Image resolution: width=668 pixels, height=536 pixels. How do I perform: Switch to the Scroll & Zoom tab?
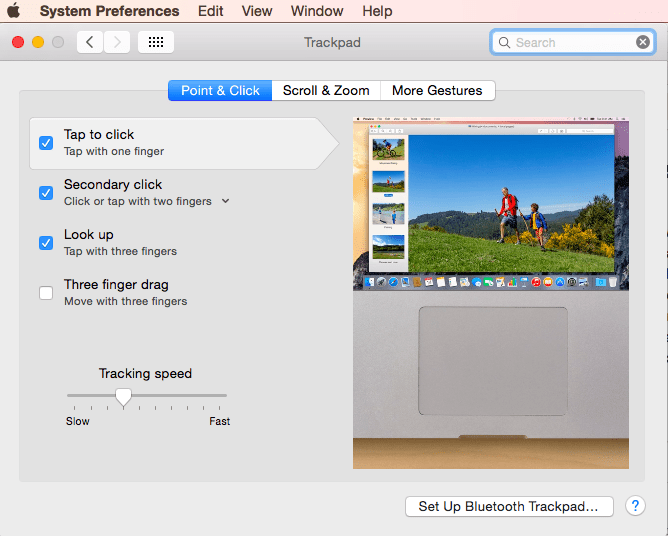point(326,90)
